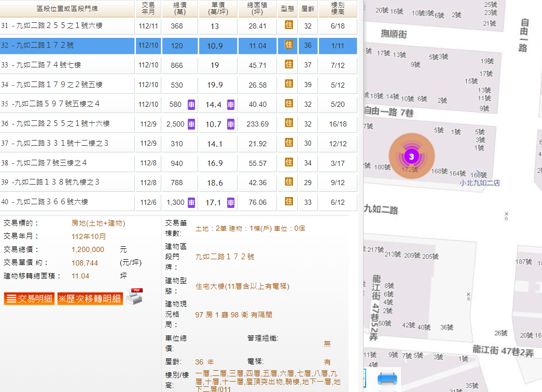Click the 172號 label on map
The width and height of the screenshot is (542, 392).
410,170
